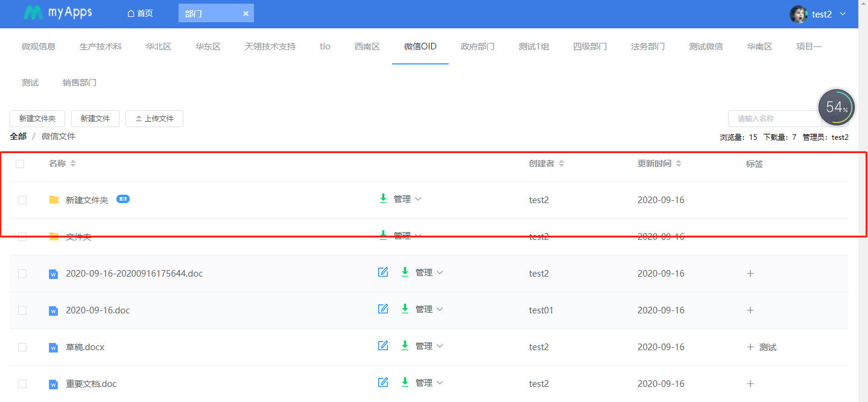Image resolution: width=868 pixels, height=402 pixels.
Task: Open the 法务部门 tab
Action: pyautogui.click(x=648, y=46)
